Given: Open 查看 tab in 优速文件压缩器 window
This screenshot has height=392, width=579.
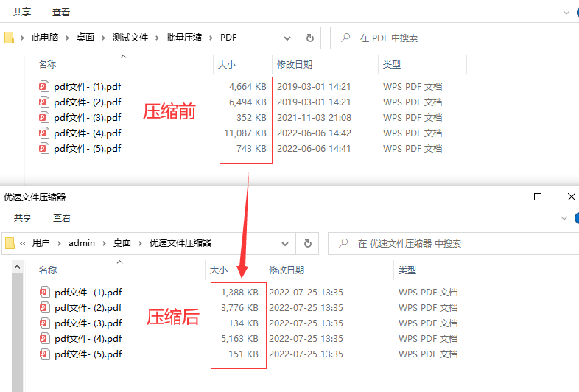Looking at the screenshot, I should pyautogui.click(x=62, y=217).
